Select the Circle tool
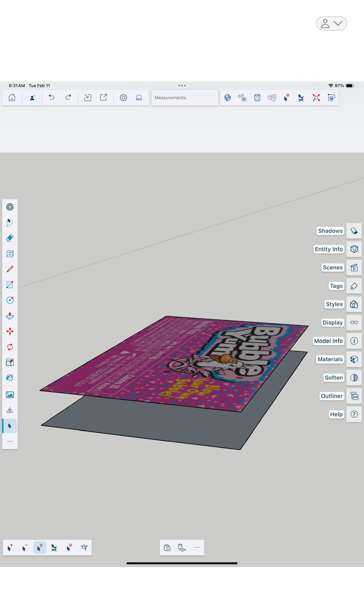 (10, 300)
